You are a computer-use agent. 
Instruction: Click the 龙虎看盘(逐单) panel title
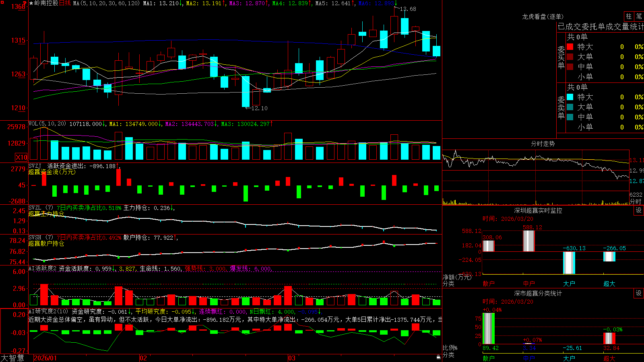(543, 16)
